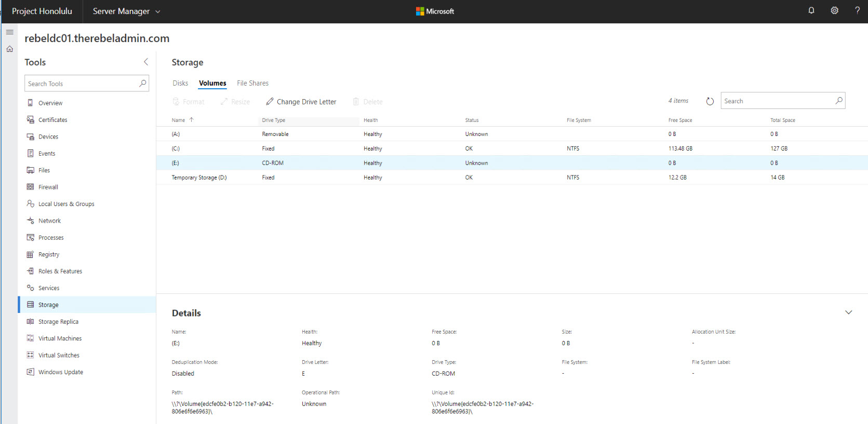The image size is (868, 424).
Task: Open the Server Manager dropdown
Action: coord(126,11)
